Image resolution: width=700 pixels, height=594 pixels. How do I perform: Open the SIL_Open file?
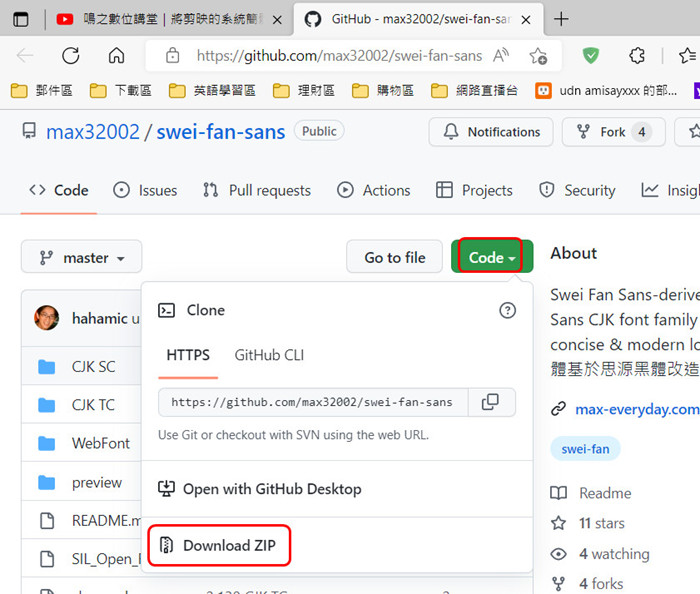coord(106,559)
